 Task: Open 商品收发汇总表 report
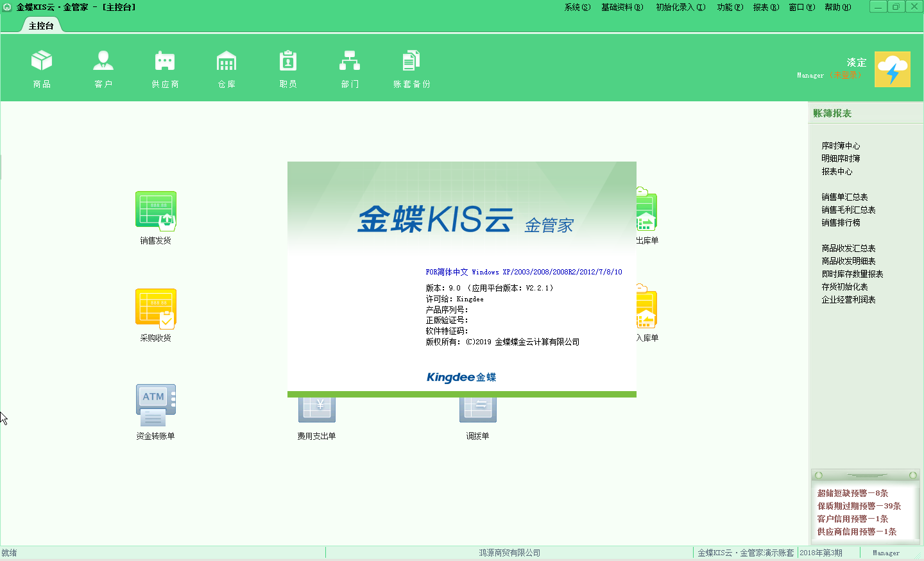(x=848, y=248)
